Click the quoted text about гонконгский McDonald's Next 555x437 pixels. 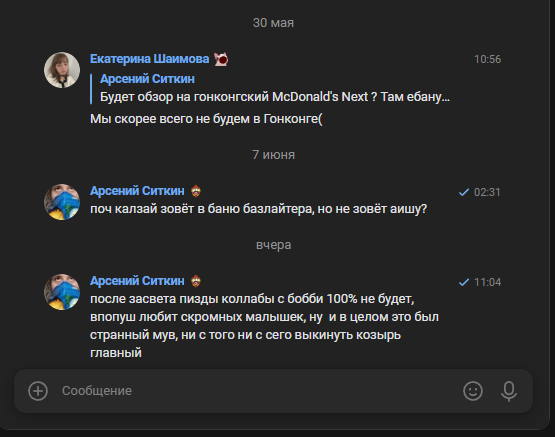pos(275,97)
